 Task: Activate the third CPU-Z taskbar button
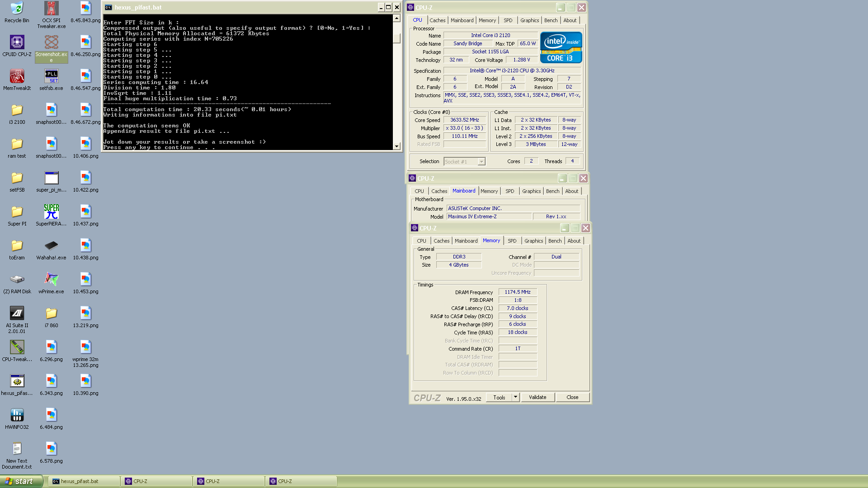[301, 481]
